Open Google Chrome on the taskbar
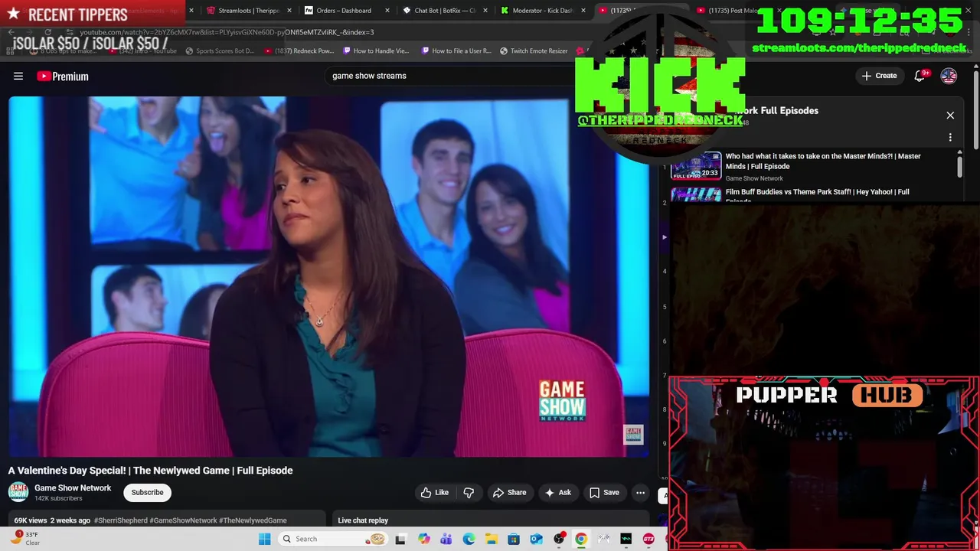Image resolution: width=980 pixels, height=551 pixels. click(581, 539)
